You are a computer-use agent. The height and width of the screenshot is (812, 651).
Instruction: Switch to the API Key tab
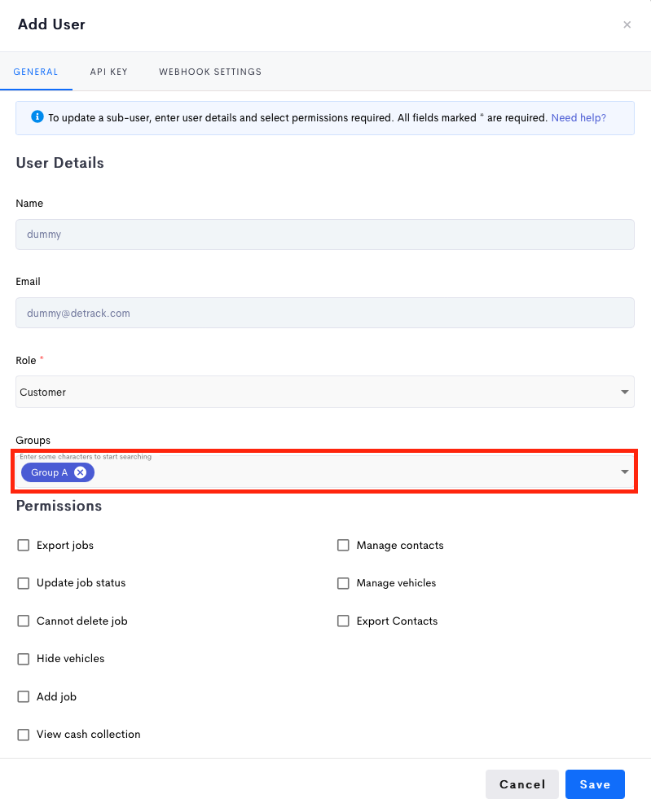[x=108, y=72]
